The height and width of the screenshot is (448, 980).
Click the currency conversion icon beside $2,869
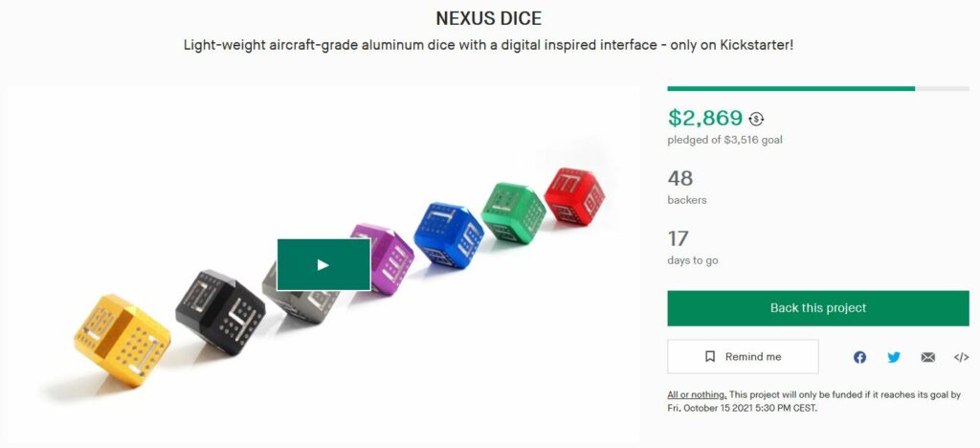coord(757,119)
